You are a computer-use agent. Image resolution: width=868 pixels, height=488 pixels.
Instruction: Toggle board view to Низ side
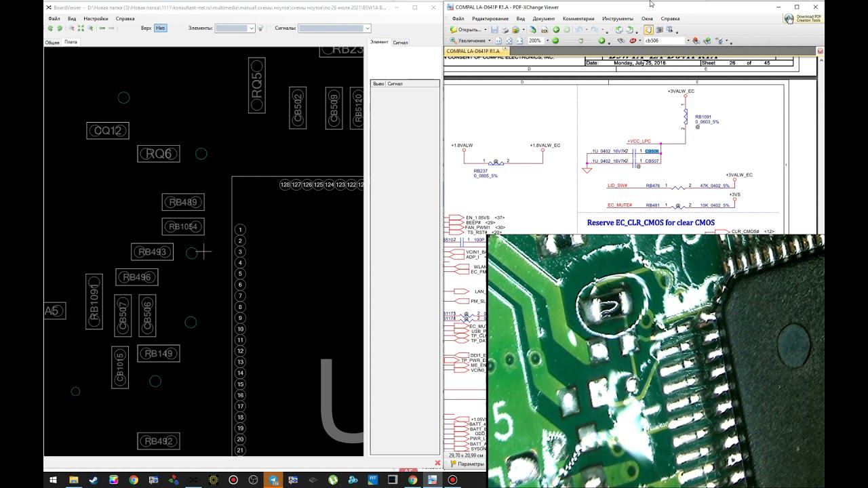click(160, 28)
